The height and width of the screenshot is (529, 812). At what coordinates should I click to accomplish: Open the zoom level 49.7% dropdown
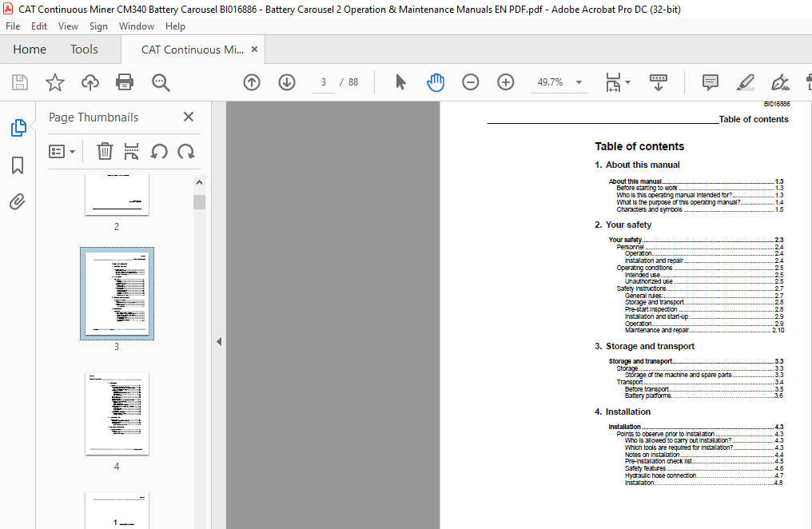(579, 82)
